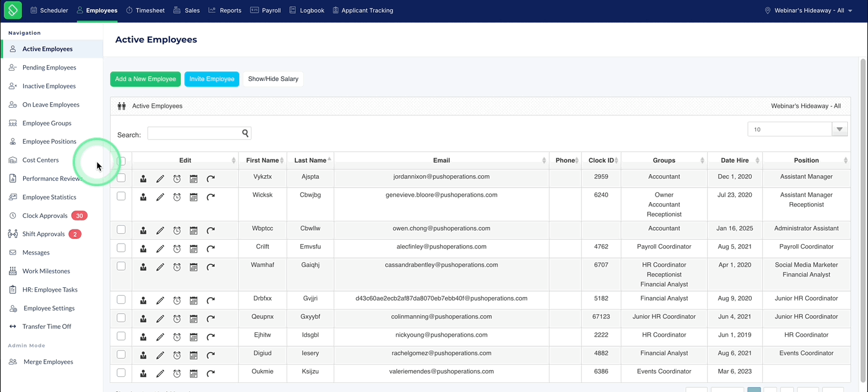Click the curved arrow icon for Wbptcc
Viewport: 868px width, 392px height.
[x=211, y=231]
